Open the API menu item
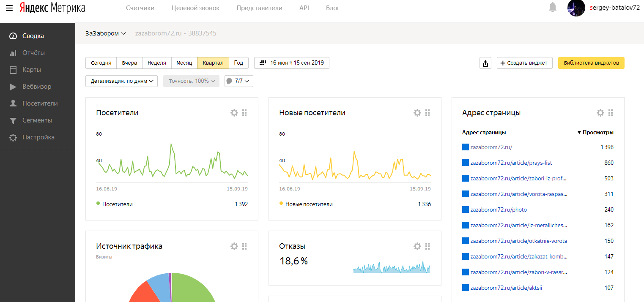 (x=304, y=8)
